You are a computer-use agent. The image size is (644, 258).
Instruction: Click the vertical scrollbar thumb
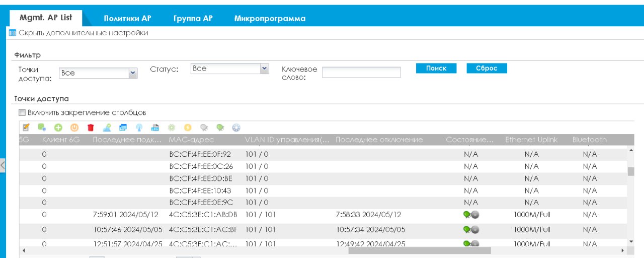(631, 171)
